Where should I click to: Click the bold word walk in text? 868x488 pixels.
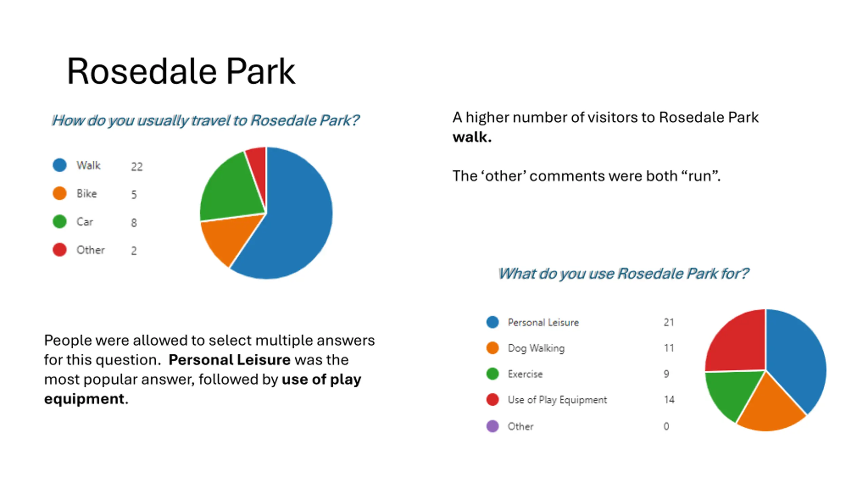click(x=472, y=137)
